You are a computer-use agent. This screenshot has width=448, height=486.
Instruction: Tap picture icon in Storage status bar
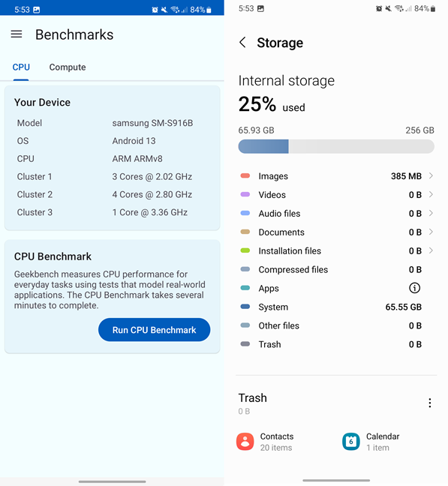click(x=260, y=9)
